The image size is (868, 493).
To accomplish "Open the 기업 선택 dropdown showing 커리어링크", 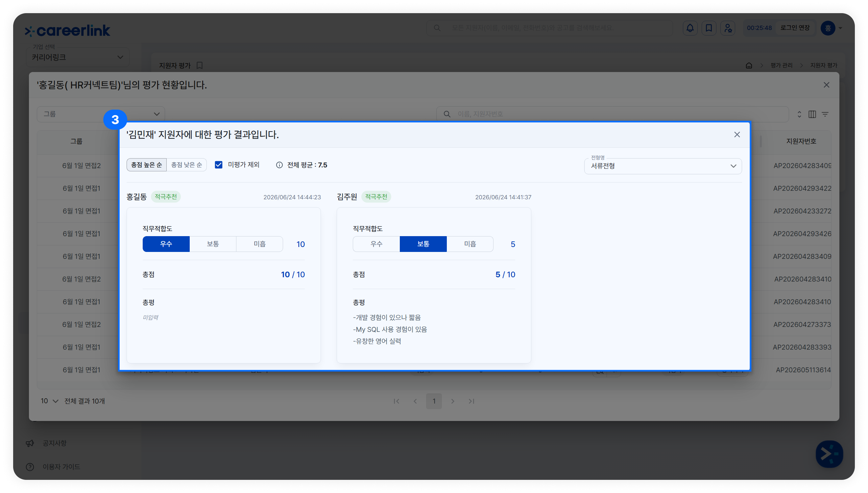I will tap(78, 57).
